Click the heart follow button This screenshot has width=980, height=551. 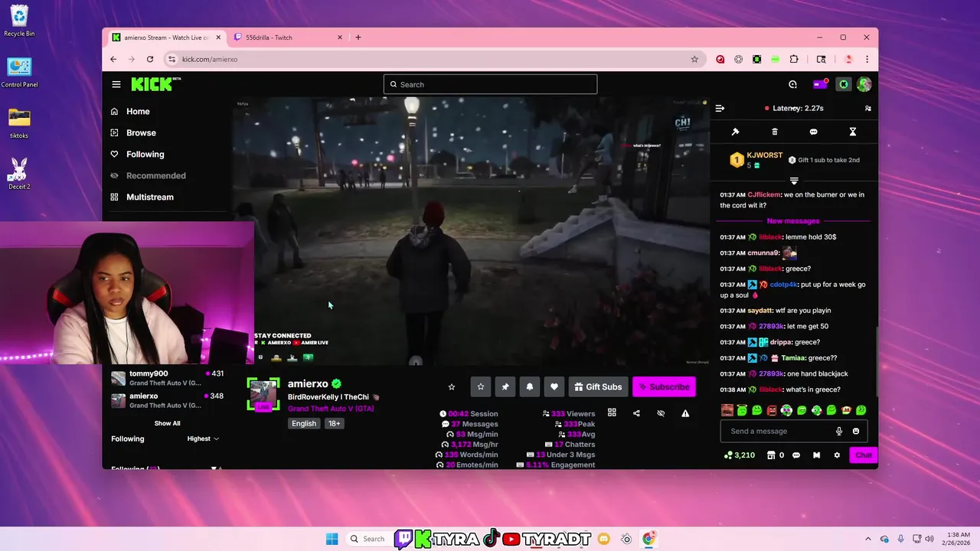tap(554, 387)
